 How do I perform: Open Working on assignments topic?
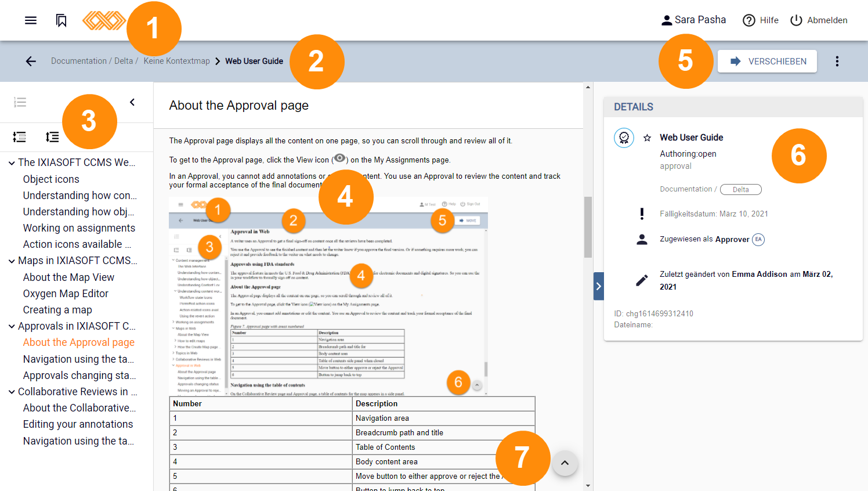[x=79, y=228]
